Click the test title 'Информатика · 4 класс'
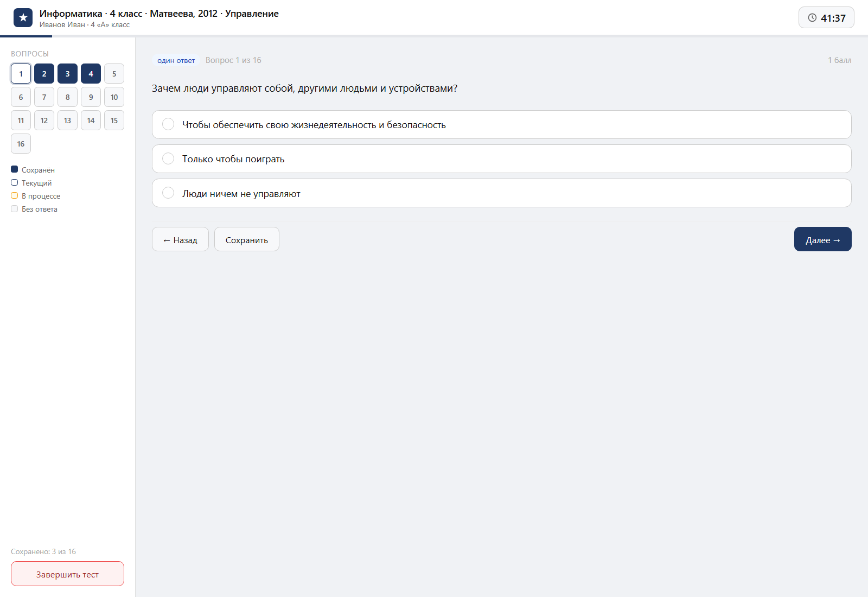 (x=91, y=14)
